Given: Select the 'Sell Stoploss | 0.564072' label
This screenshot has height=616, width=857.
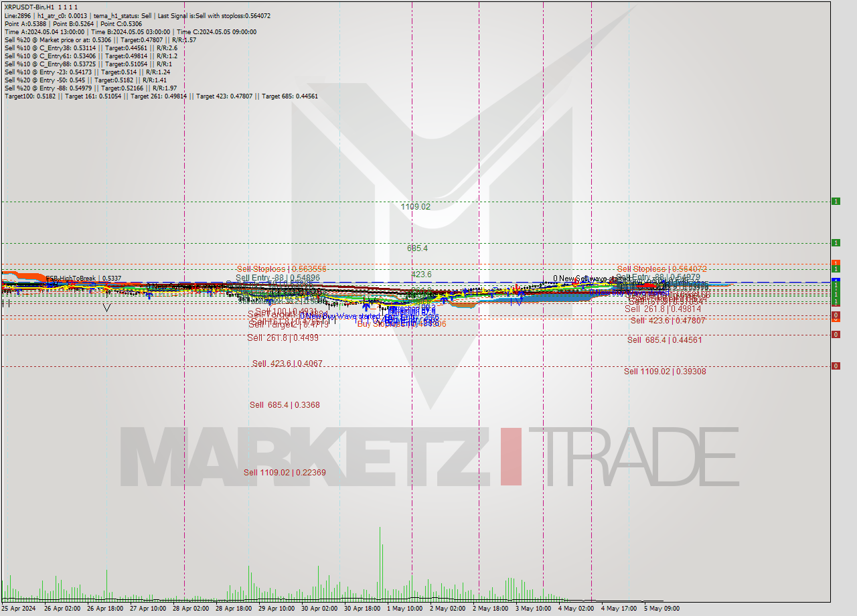Looking at the screenshot, I should (661, 268).
